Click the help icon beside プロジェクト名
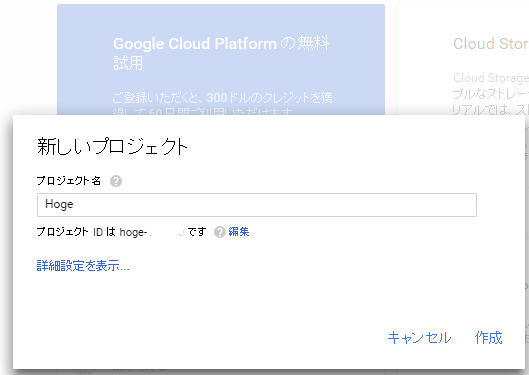Viewport: 529px width, 375px height. point(116,181)
